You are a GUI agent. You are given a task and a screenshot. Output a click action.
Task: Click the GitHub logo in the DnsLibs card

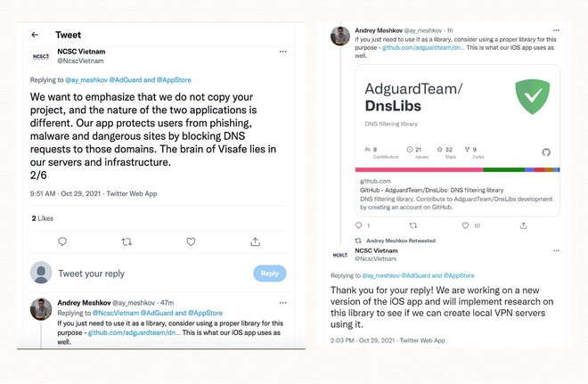point(546,151)
